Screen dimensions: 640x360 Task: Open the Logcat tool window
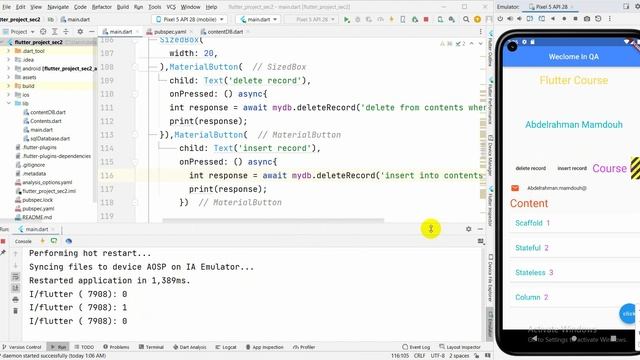[226, 347]
